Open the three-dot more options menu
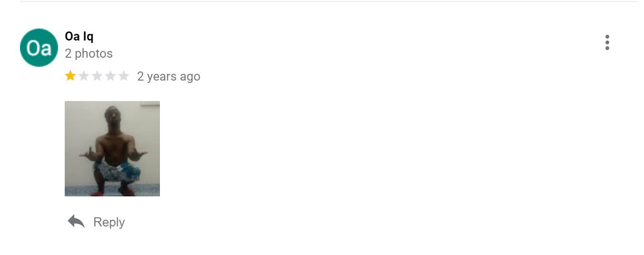The width and height of the screenshot is (644, 255). [607, 42]
